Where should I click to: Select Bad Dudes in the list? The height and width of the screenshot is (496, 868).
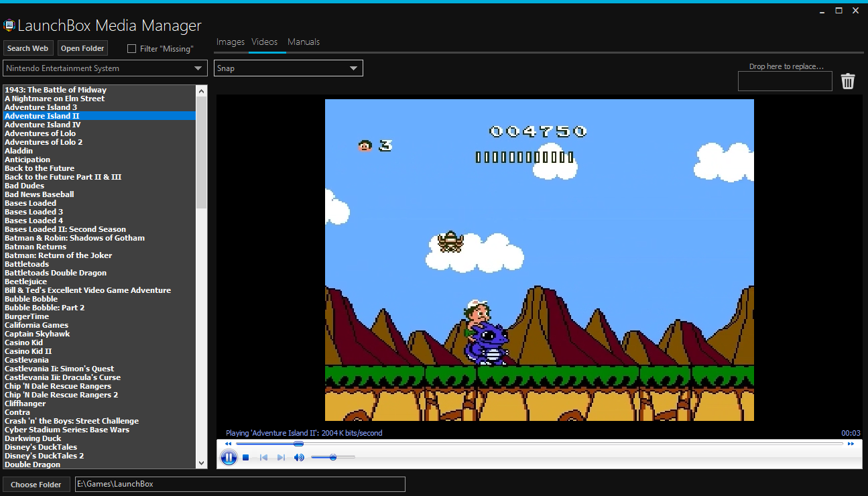(x=24, y=186)
